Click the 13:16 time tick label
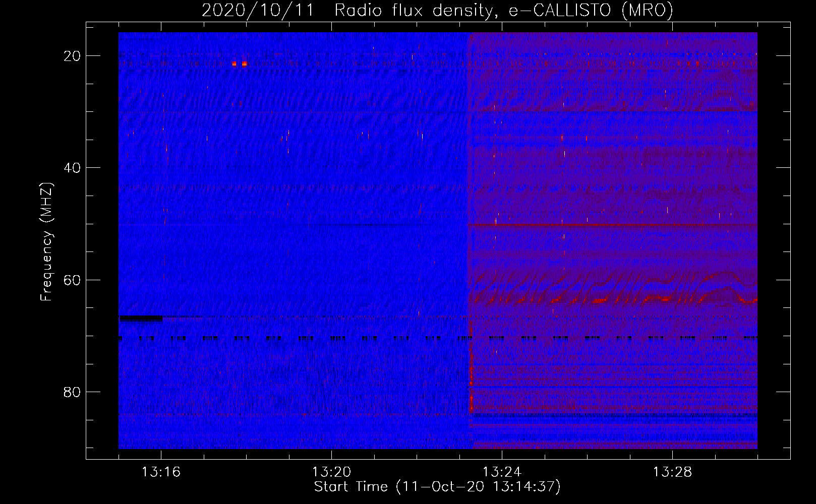The width and height of the screenshot is (816, 504). pyautogui.click(x=161, y=472)
